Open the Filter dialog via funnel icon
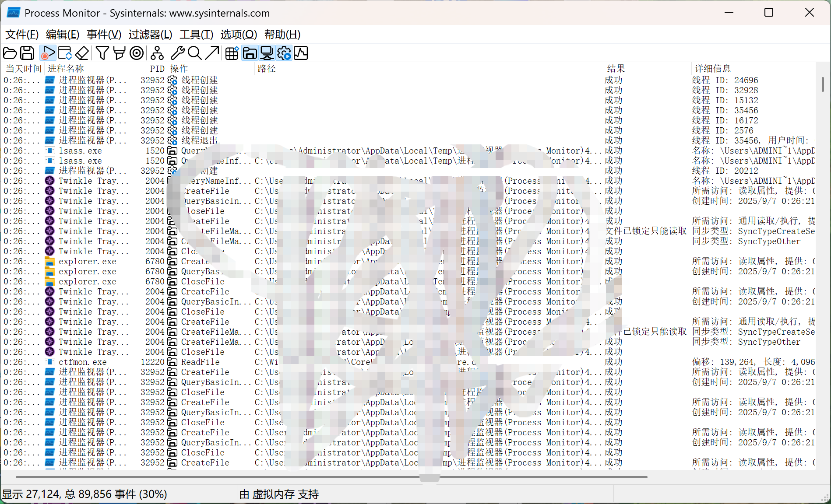Viewport: 831px width, 504px height. click(102, 53)
